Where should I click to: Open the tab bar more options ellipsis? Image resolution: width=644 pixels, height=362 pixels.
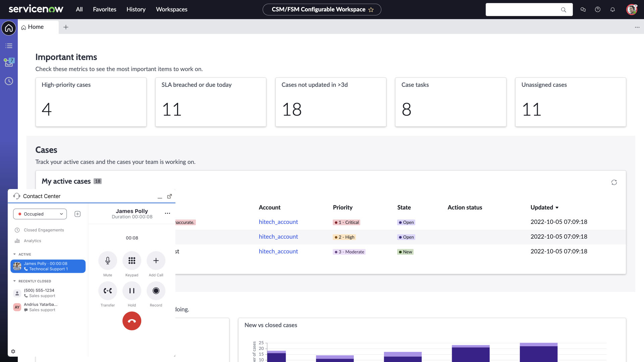click(637, 27)
